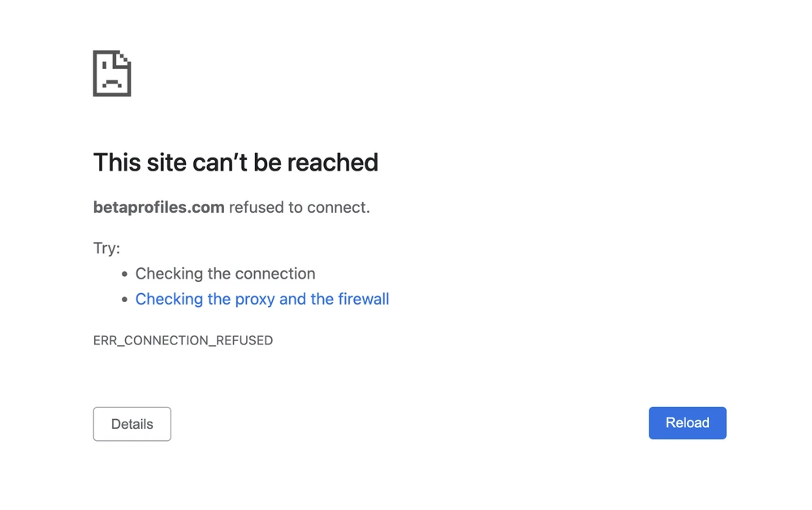Click the folded corner of the page icon
The image size is (812, 510).
coord(124,58)
